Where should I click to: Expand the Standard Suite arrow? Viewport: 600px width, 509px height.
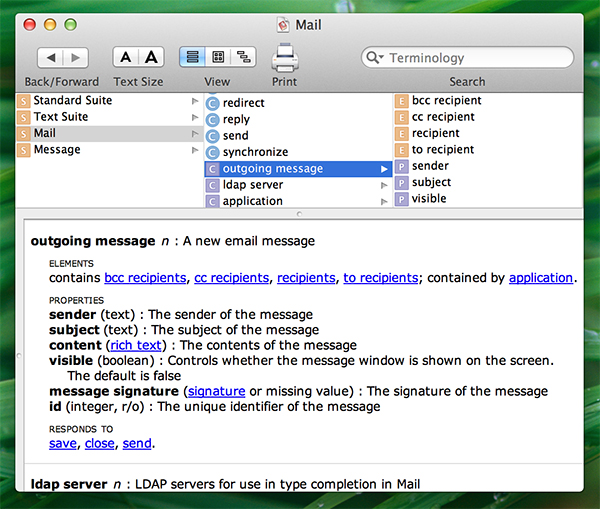(195, 101)
